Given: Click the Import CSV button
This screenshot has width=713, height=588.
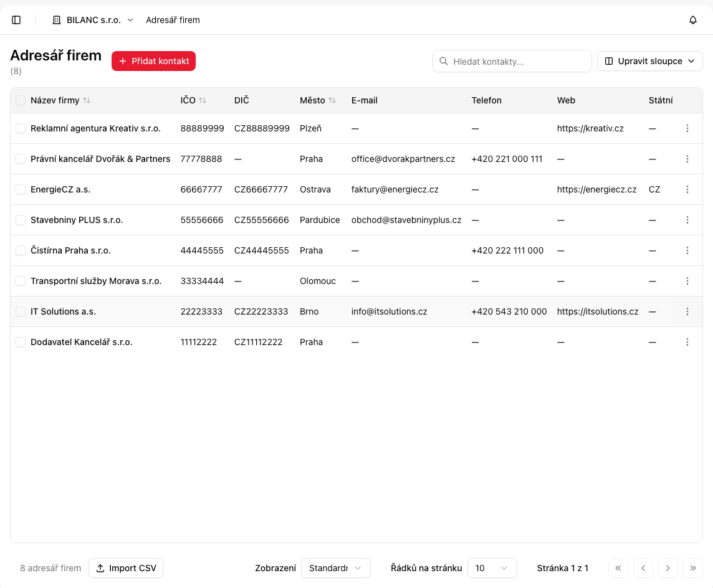Looking at the screenshot, I should 126,568.
